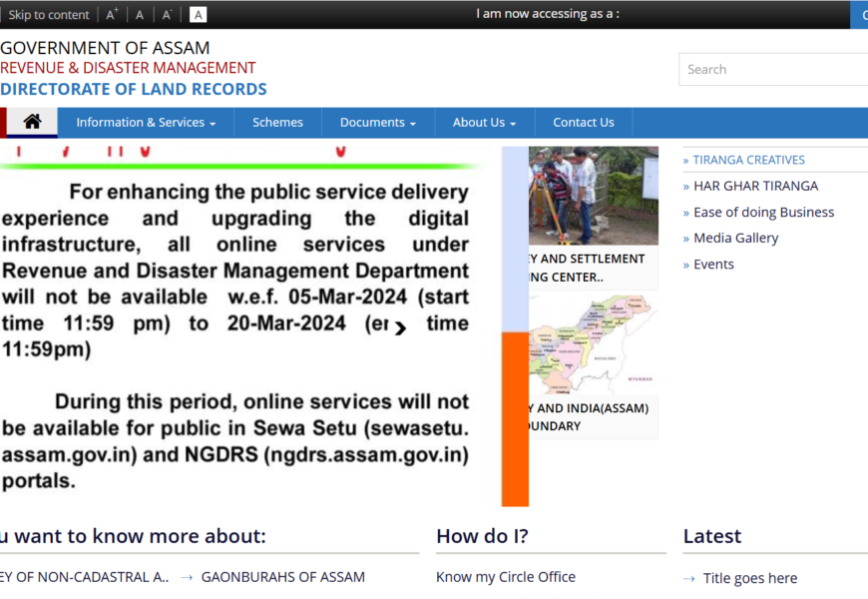The image size is (868, 599).
Task: Click the 'How do I?' heading
Action: (x=482, y=536)
